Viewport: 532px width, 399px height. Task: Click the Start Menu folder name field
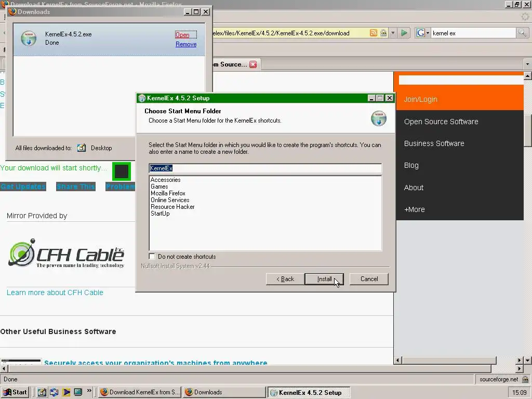coord(265,168)
